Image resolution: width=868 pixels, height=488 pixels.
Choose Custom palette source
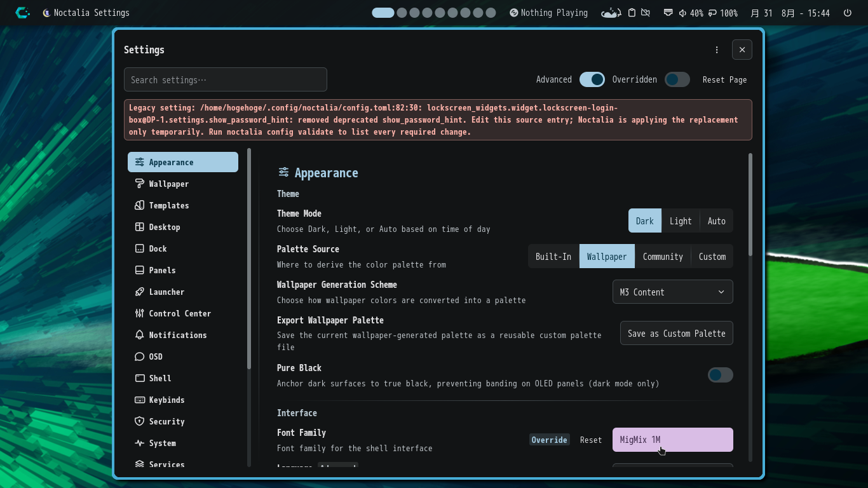click(x=712, y=257)
